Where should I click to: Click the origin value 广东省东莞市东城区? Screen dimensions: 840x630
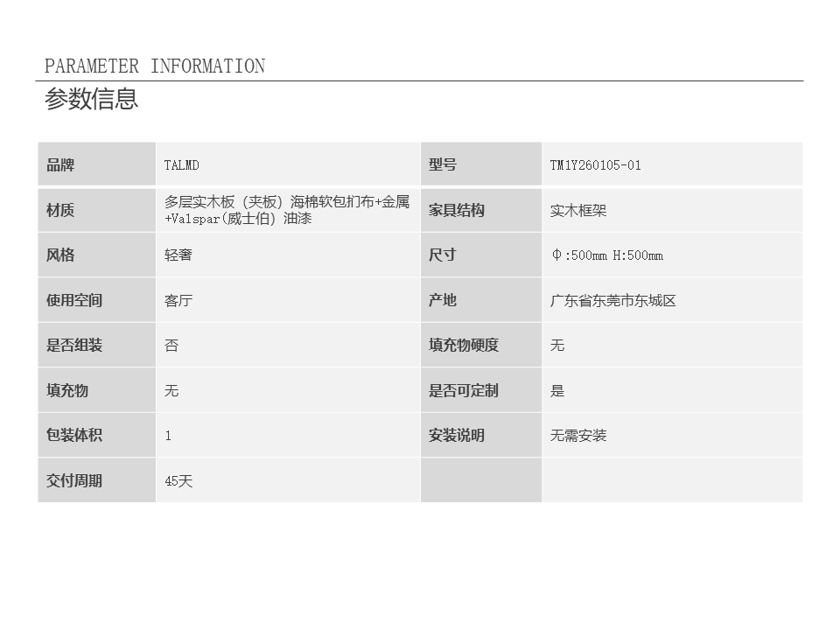(x=612, y=301)
